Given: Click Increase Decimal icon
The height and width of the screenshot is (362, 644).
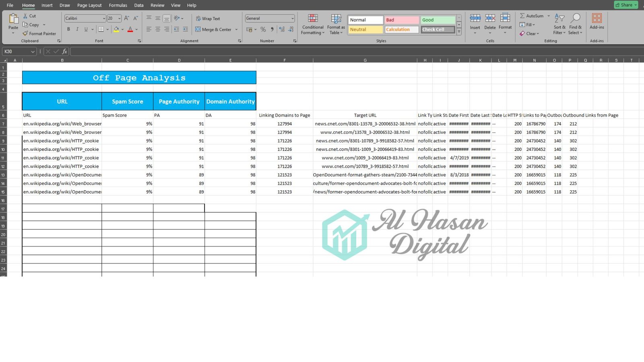Looking at the screenshot, I should pos(282,29).
